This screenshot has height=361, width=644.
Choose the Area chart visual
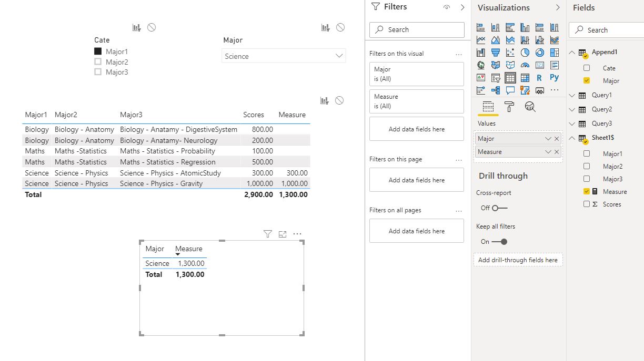[495, 40]
